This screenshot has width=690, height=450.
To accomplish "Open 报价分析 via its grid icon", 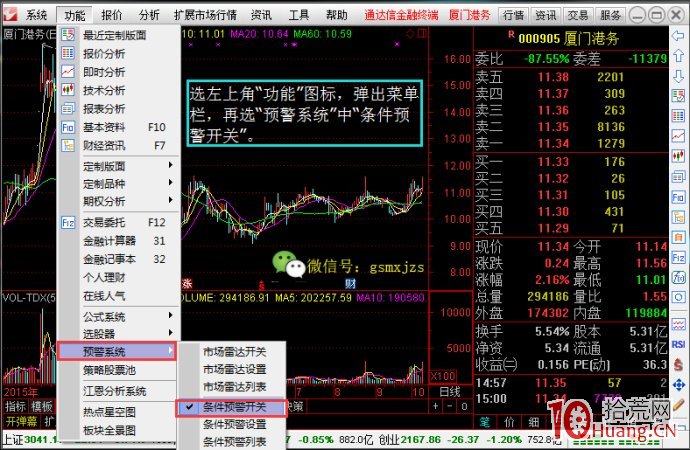I will tap(68, 53).
